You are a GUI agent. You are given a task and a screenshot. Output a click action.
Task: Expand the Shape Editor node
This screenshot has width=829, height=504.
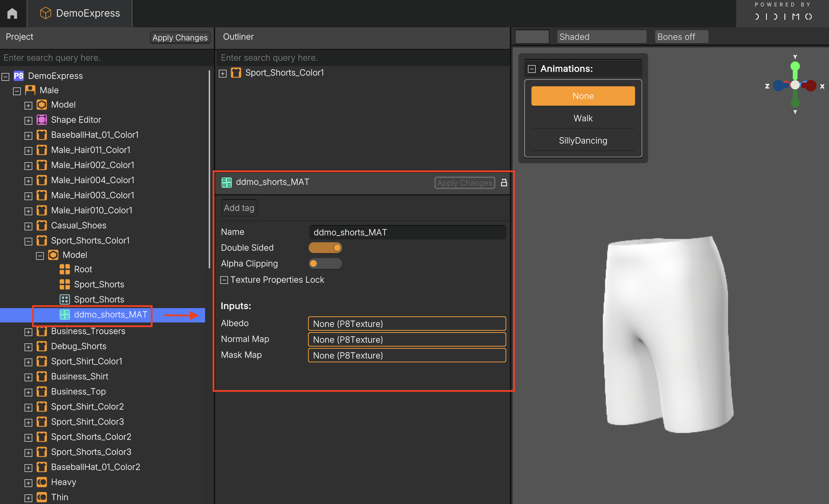click(28, 120)
